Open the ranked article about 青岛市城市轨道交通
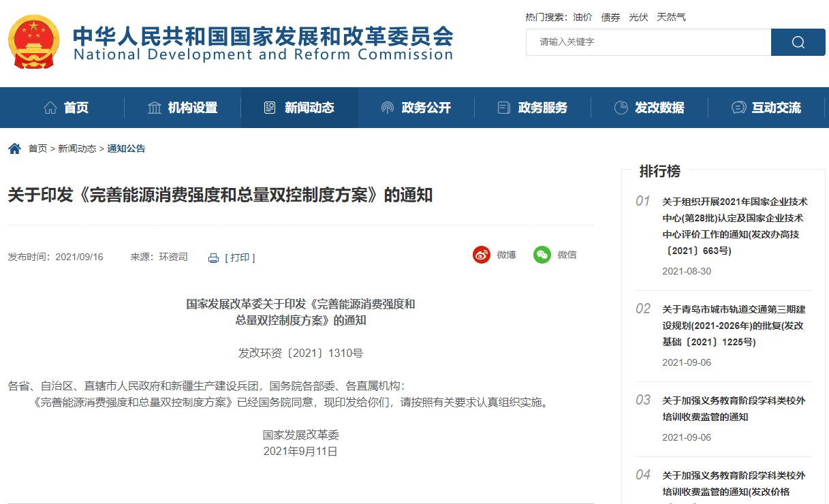The image size is (829, 504). tap(734, 326)
